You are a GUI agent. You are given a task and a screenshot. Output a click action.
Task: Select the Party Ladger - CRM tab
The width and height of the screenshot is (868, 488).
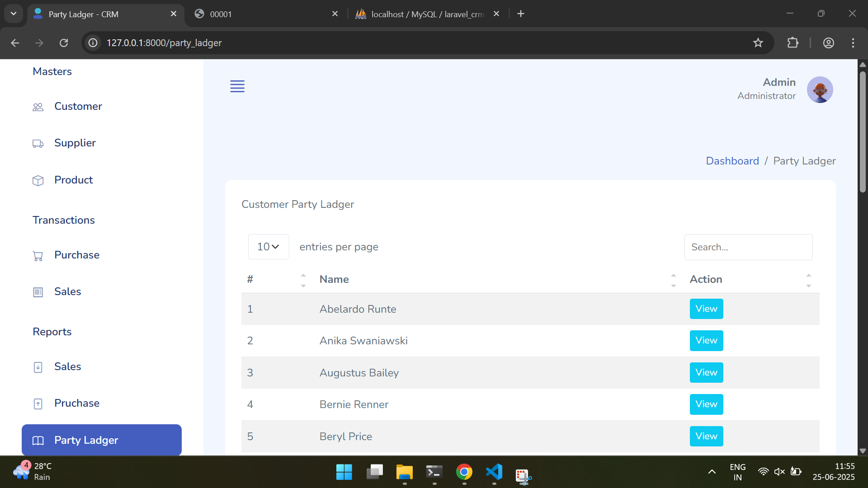(106, 14)
